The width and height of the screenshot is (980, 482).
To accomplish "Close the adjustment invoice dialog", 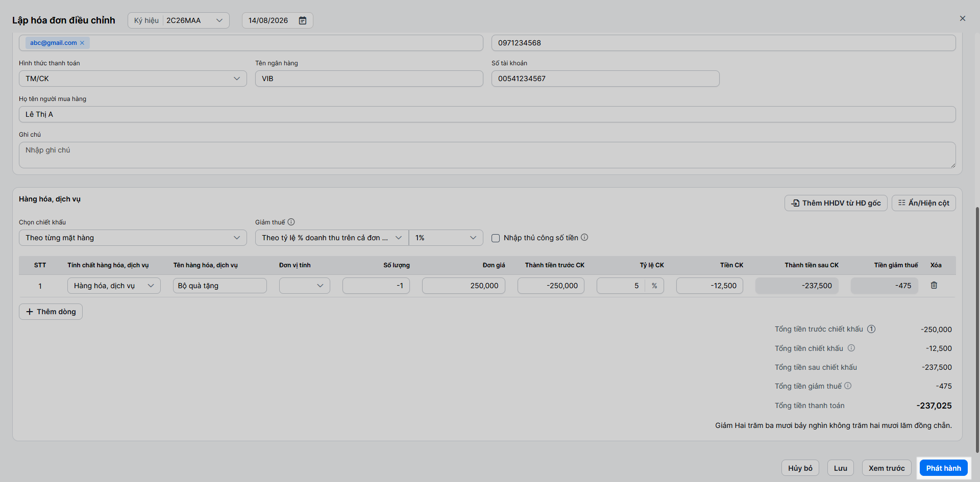I will 963,18.
